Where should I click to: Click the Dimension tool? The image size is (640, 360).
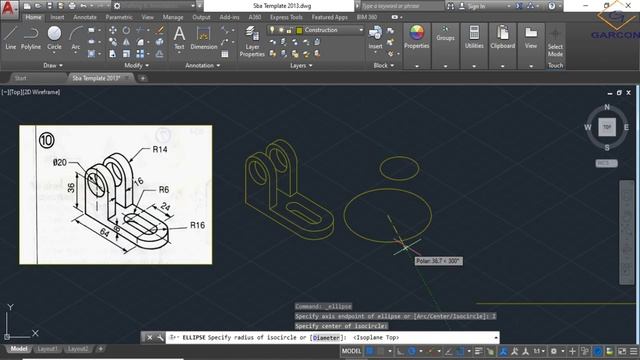[x=204, y=38]
